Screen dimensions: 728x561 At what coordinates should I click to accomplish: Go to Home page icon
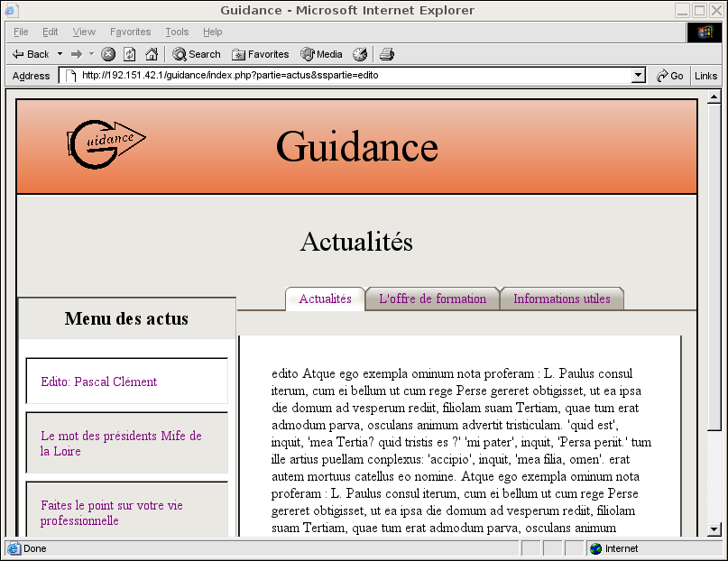click(x=152, y=54)
